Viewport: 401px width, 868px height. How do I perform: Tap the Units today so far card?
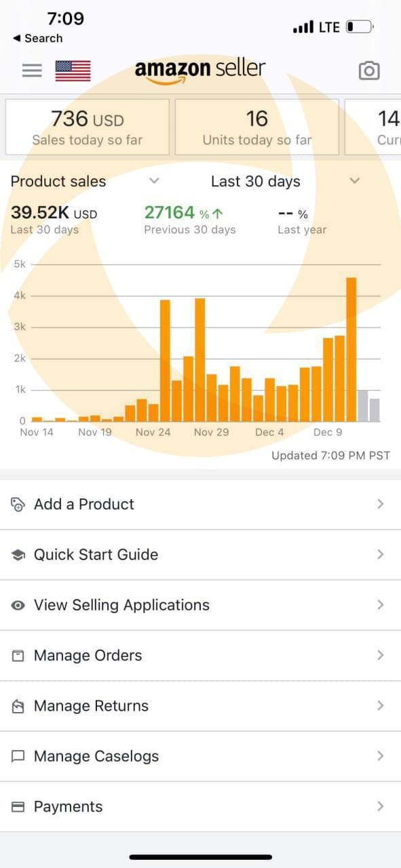point(256,127)
